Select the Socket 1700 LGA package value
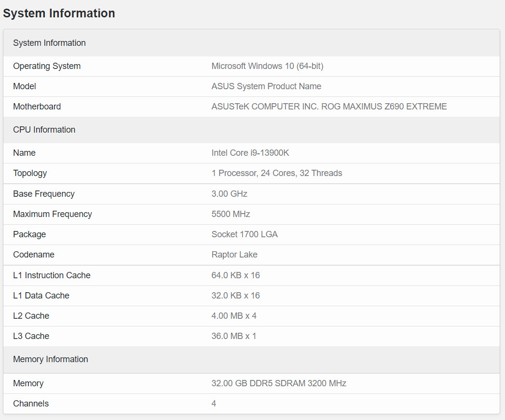505x420 pixels. tap(244, 234)
